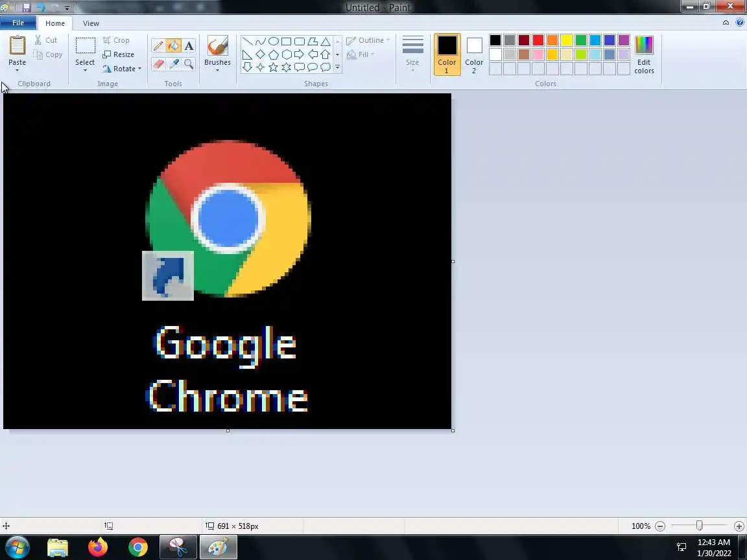
Task: Open Paint Help question mark icon
Action: (x=739, y=23)
